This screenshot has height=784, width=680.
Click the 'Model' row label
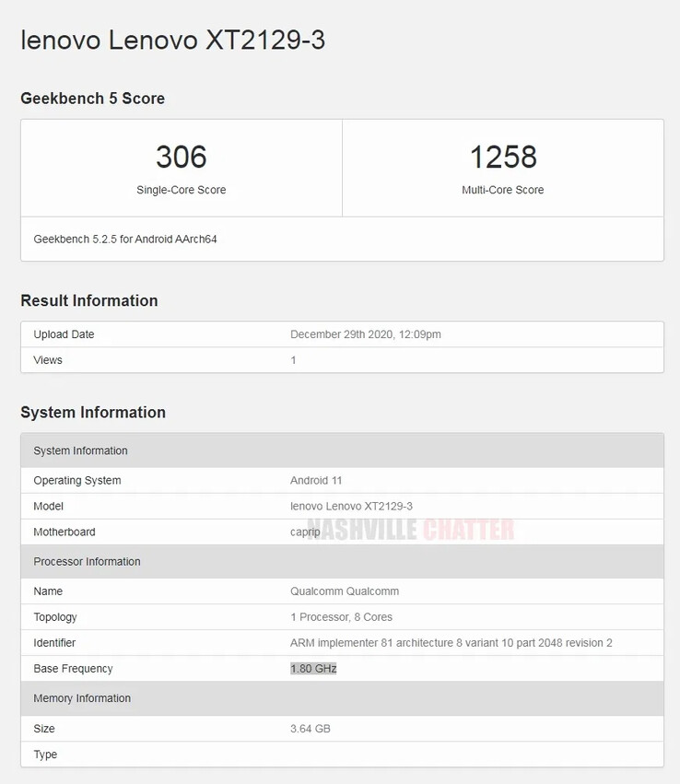tap(49, 506)
